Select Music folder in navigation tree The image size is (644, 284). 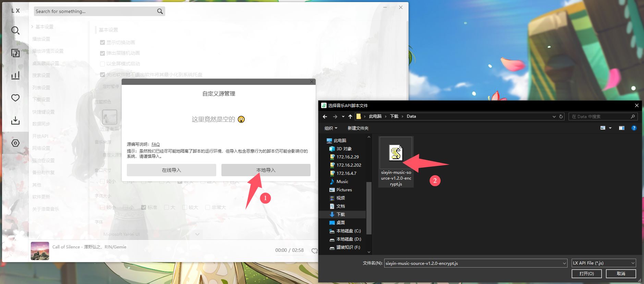(342, 182)
